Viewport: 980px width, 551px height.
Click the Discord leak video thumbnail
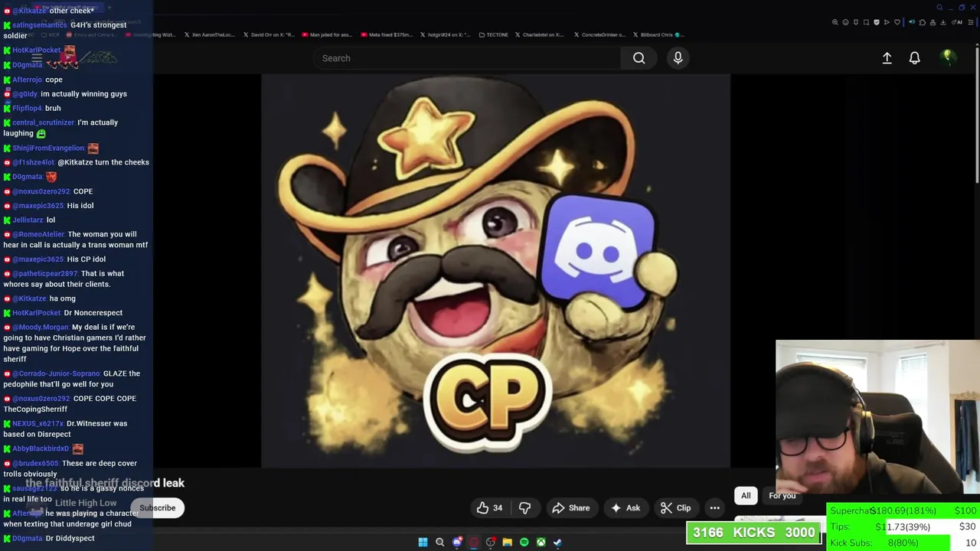coord(495,270)
